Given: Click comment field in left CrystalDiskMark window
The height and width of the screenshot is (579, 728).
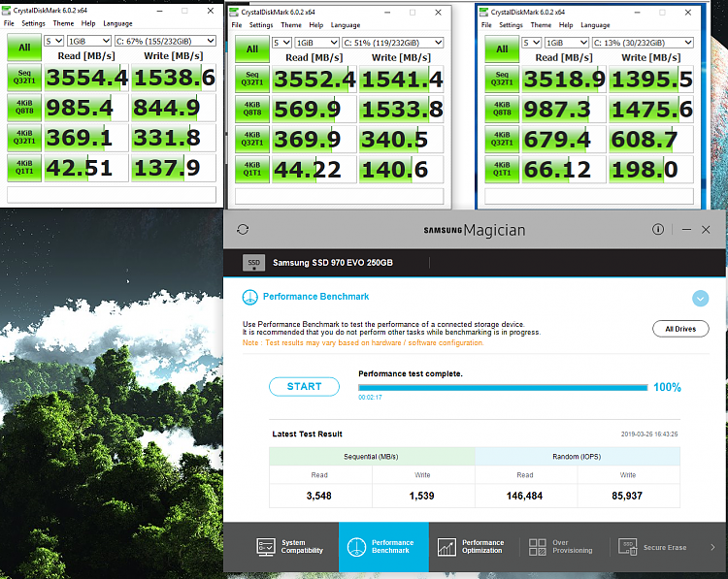Looking at the screenshot, I should [x=112, y=194].
